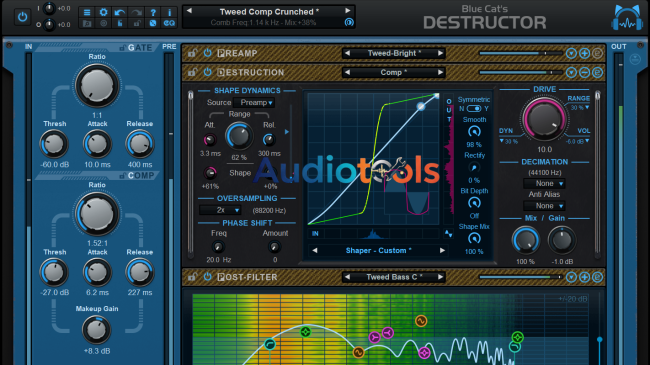Collapse DESTRUCTION section with minus icon
This screenshot has width=650, height=365.
coord(585,73)
